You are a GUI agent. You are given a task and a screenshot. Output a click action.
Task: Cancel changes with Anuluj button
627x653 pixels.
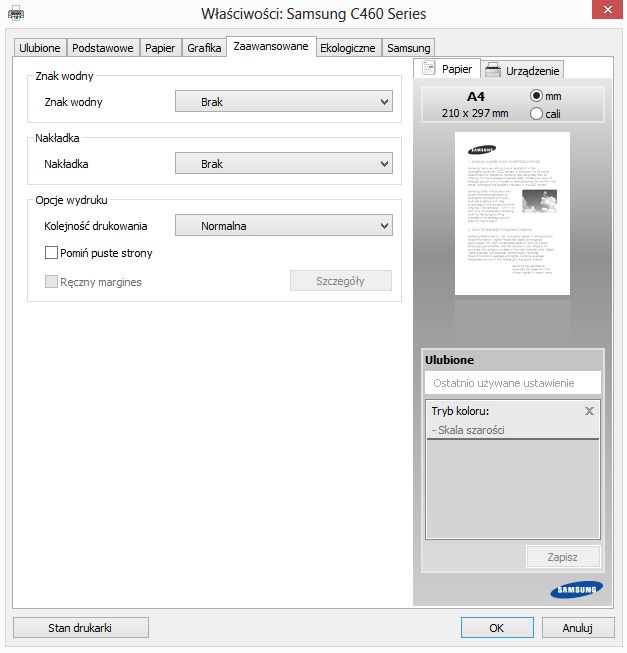coord(578,628)
